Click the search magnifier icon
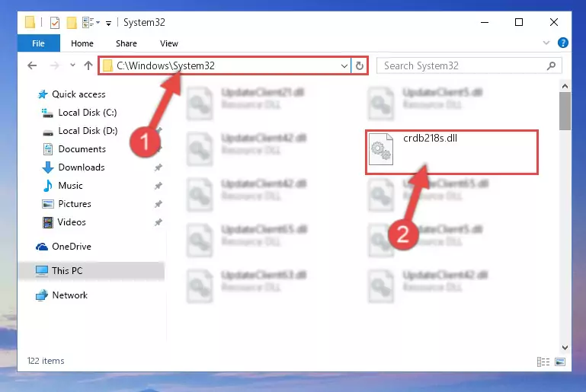This screenshot has height=392, width=586. 551,66
